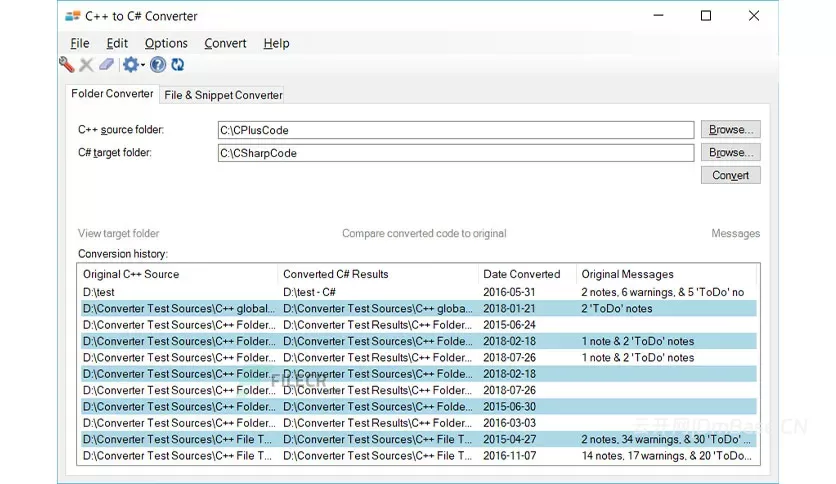Select the row dated 2015-06-30
The image size is (836, 484).
tap(419, 407)
